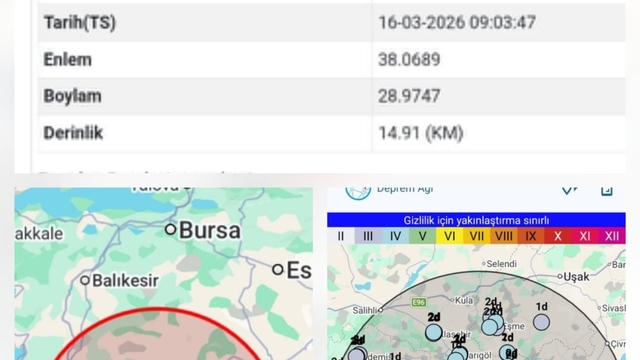Click the 'Derinlik' table label
The image size is (640, 360).
[x=73, y=133]
